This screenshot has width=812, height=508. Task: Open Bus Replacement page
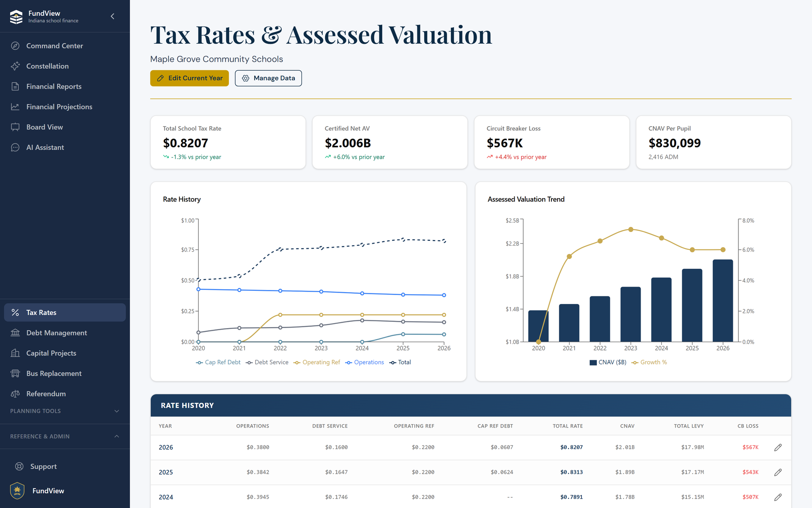click(x=65, y=373)
